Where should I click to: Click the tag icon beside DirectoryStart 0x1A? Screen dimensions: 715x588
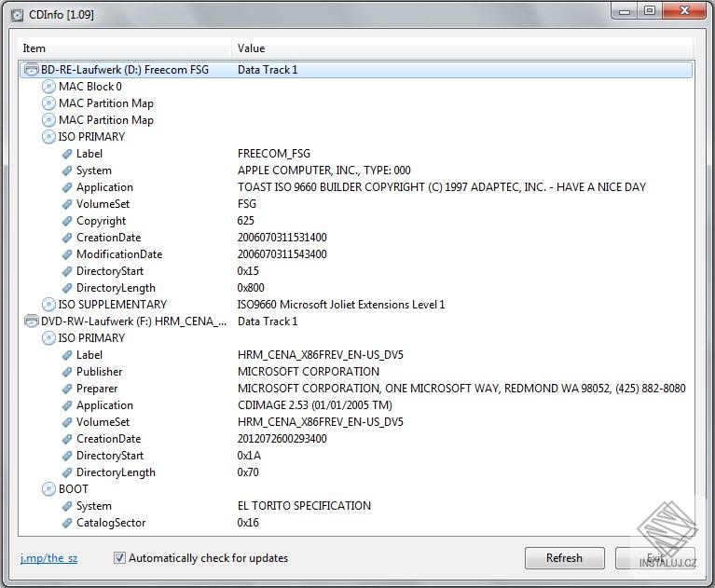[x=67, y=456]
